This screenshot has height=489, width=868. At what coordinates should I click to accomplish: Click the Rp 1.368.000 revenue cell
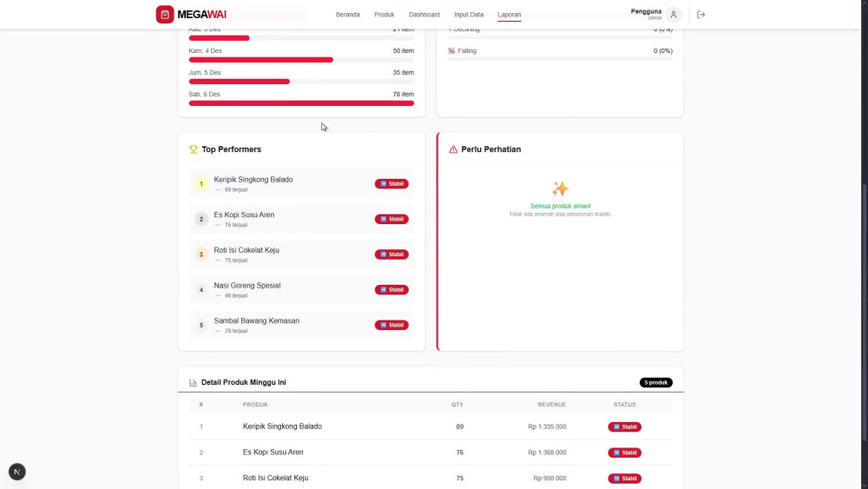(x=547, y=453)
